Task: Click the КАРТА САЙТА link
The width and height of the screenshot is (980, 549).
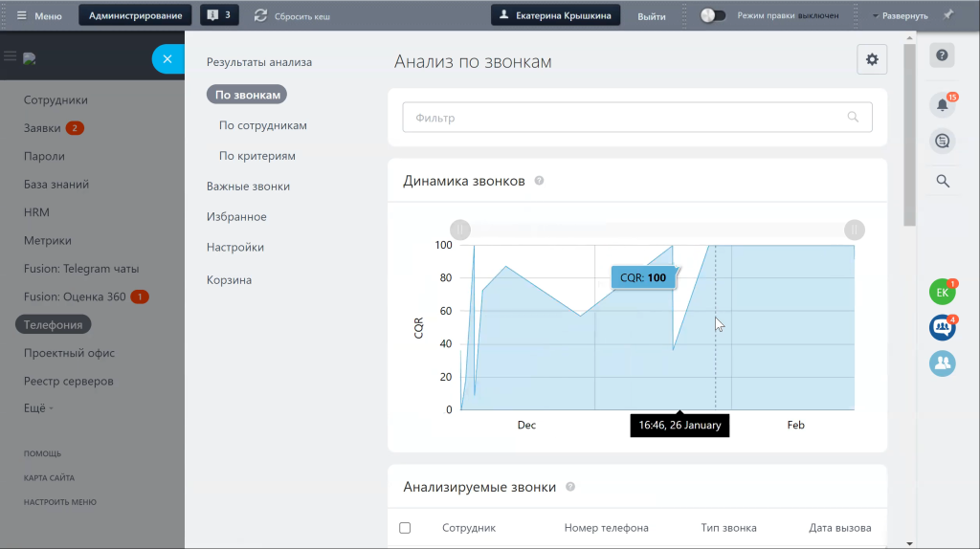Action: click(49, 478)
